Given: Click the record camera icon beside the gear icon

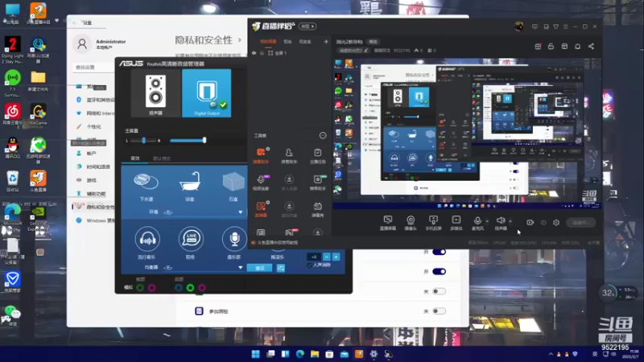Looking at the screenshot, I should 530,223.
